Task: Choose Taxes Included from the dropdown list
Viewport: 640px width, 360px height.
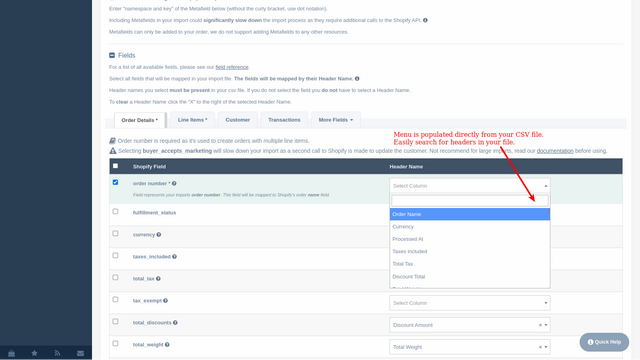Action: pos(470,251)
